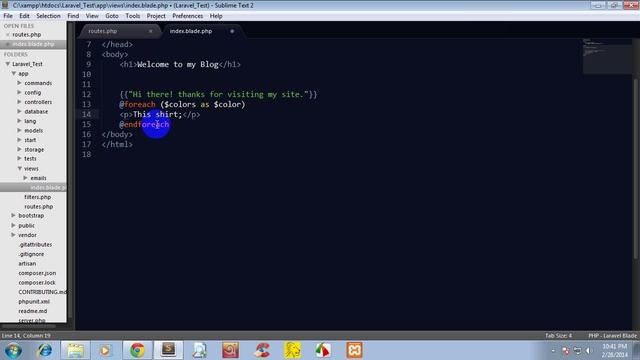Viewport: 640px width, 360px height.
Task: Open the View menu
Action: coord(92,16)
